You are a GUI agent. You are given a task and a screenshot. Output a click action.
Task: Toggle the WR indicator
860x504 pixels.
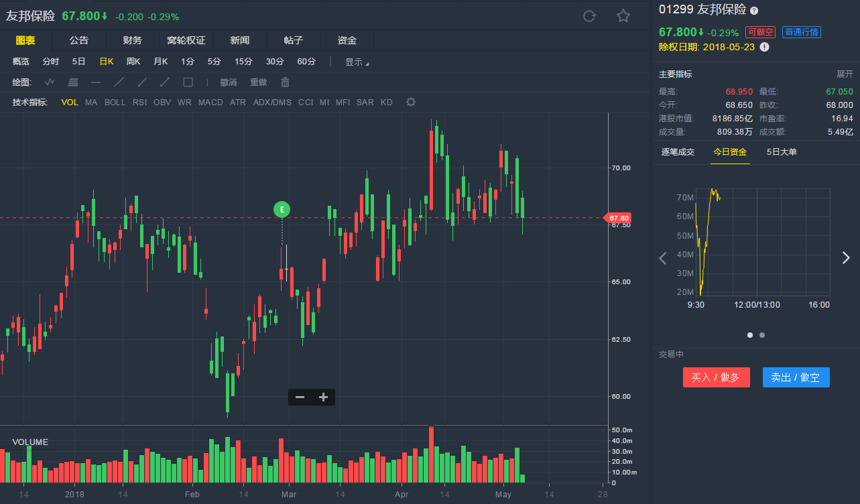click(184, 103)
